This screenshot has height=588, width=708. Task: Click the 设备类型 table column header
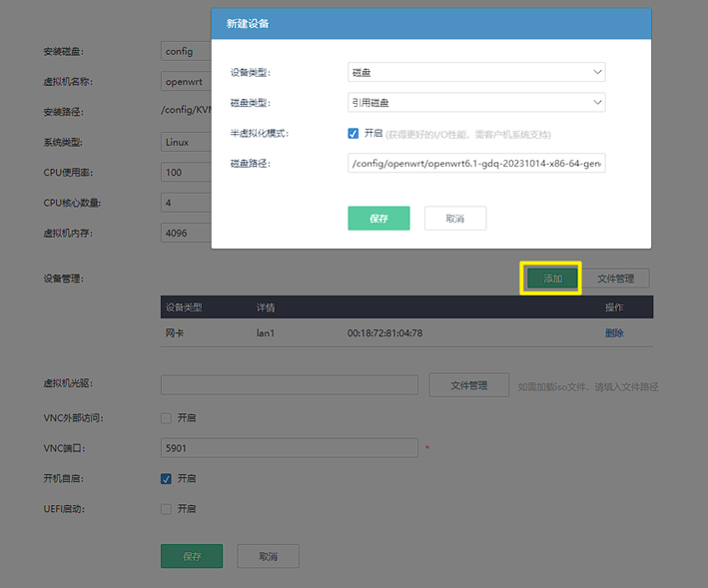(184, 307)
